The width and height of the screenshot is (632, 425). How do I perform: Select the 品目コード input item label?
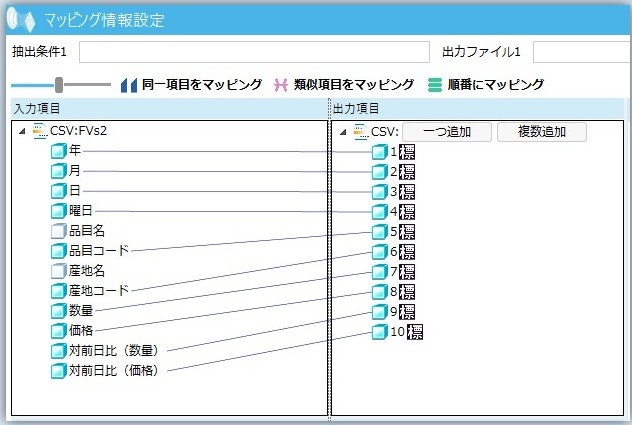[x=99, y=250]
